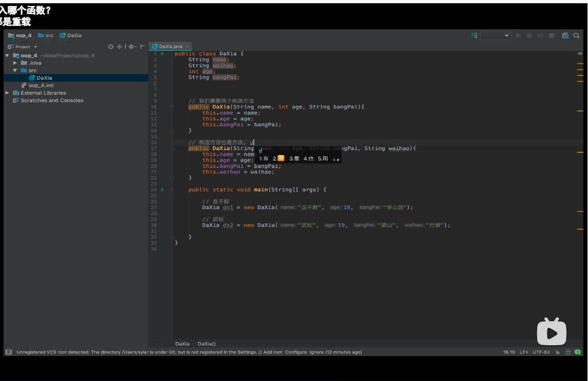The height and width of the screenshot is (381, 588).
Task: Toggle fold marker at line 10 constructor
Action: [x=172, y=107]
